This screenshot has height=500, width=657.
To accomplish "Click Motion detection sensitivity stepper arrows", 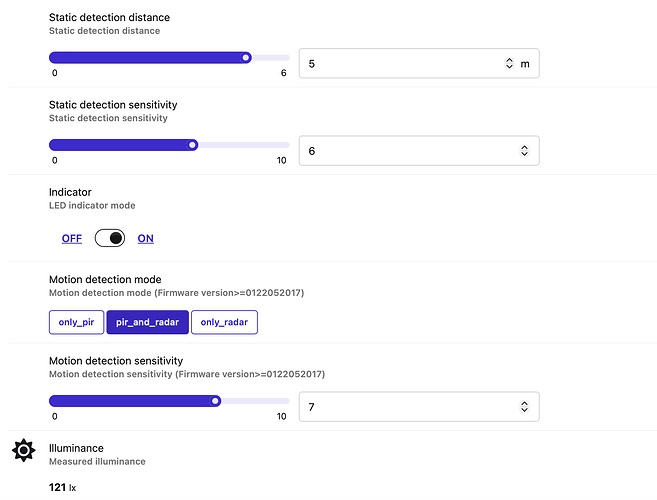I will coord(524,407).
